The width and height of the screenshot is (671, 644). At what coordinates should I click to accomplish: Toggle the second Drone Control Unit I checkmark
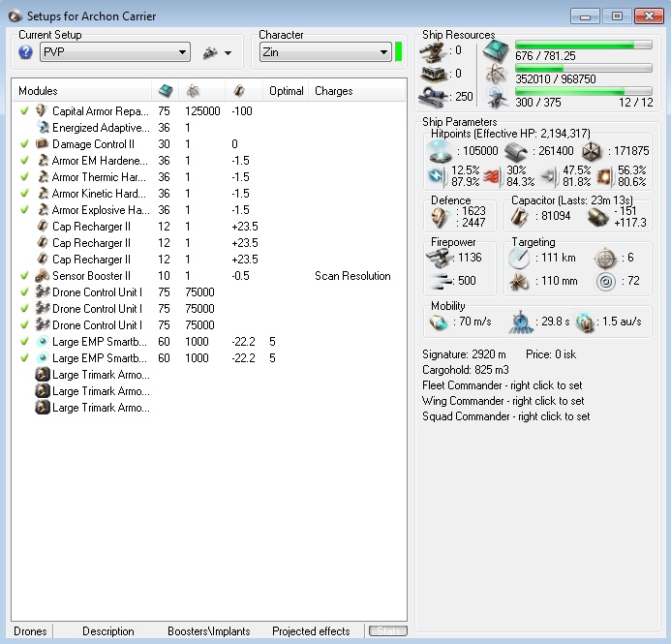pyautogui.click(x=24, y=309)
